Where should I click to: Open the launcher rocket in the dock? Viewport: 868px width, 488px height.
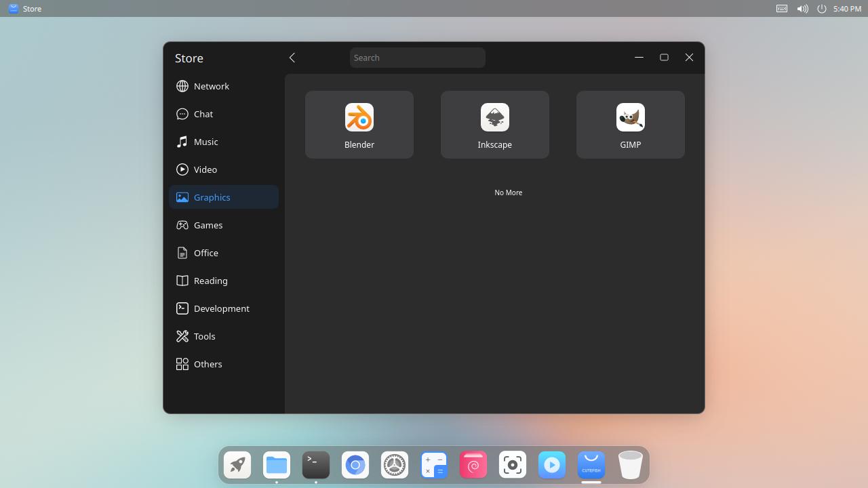pyautogui.click(x=237, y=465)
